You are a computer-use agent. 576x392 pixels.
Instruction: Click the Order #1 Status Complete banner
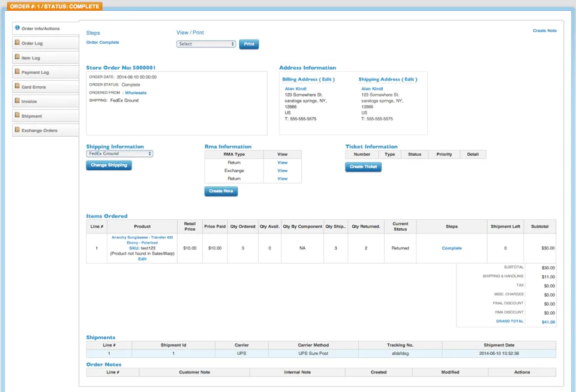[x=55, y=6]
